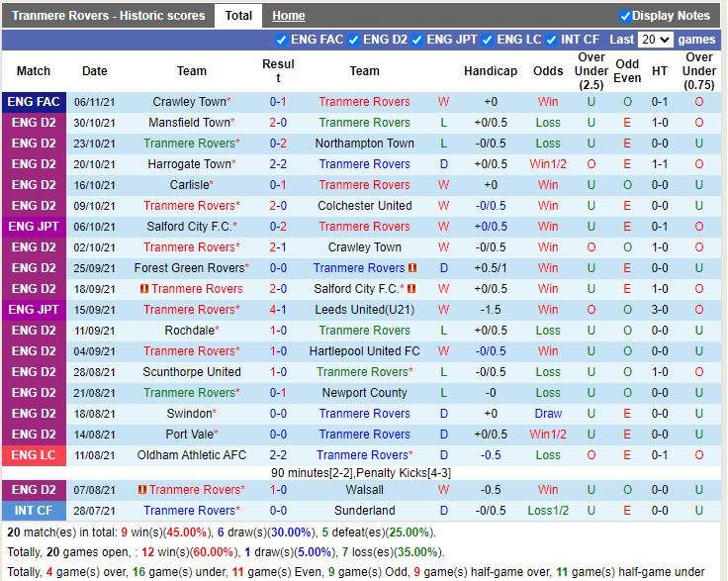The height and width of the screenshot is (581, 728).
Task: Click the Handicap column header
Action: (490, 71)
